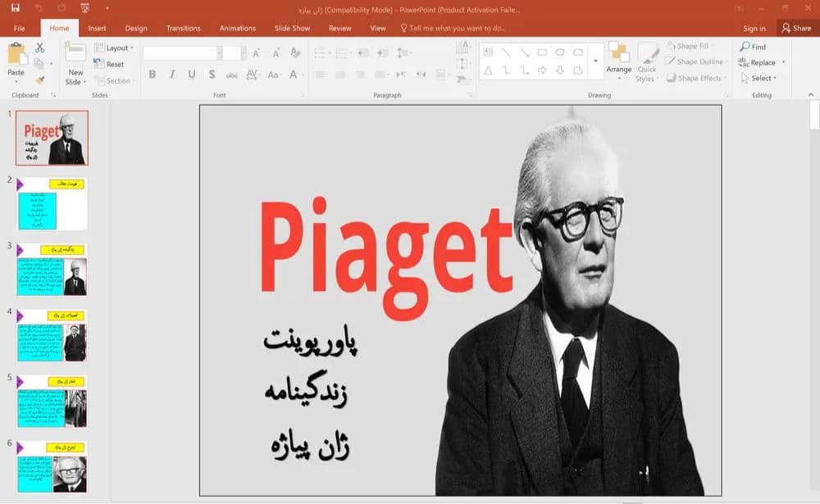The height and width of the screenshot is (504, 820).
Task: Click Decrease Font Size icon
Action: click(x=276, y=52)
